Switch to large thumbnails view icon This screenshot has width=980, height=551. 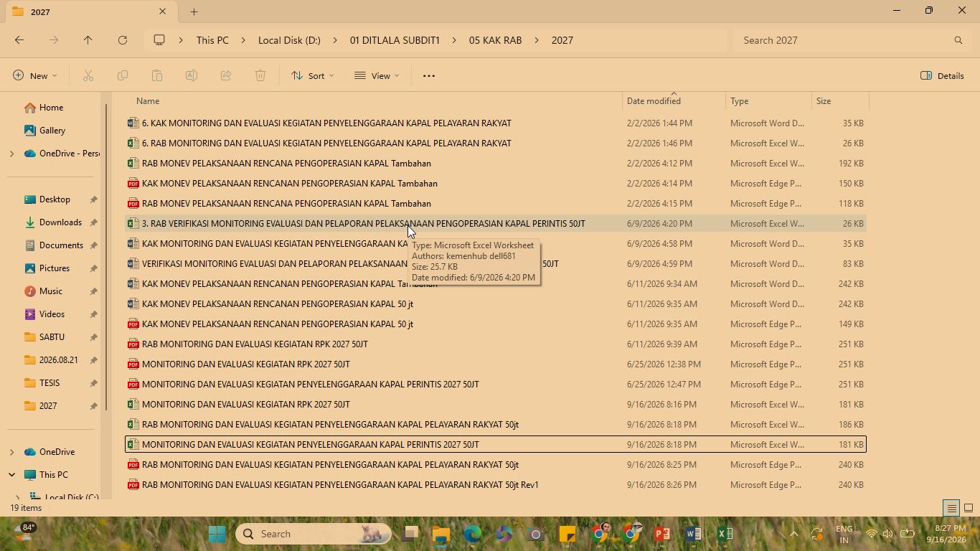pos(968,508)
